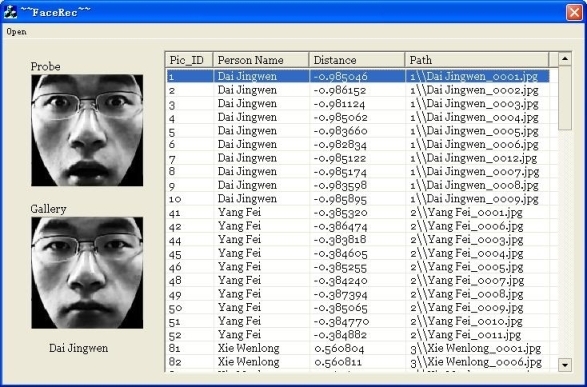Click the vertical scrollbar thumb
The image size is (587, 387).
[x=565, y=98]
